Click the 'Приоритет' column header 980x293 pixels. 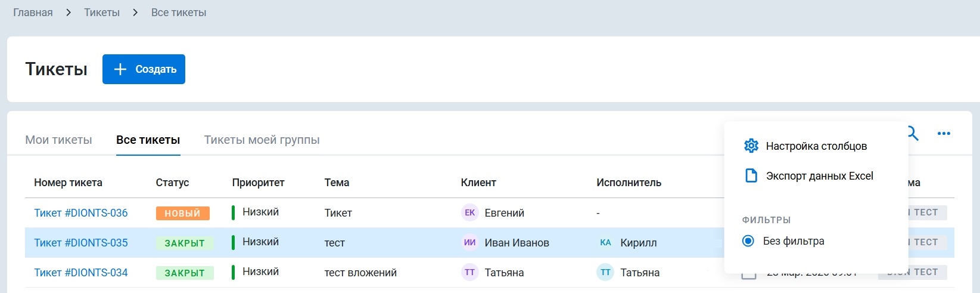[x=258, y=183]
